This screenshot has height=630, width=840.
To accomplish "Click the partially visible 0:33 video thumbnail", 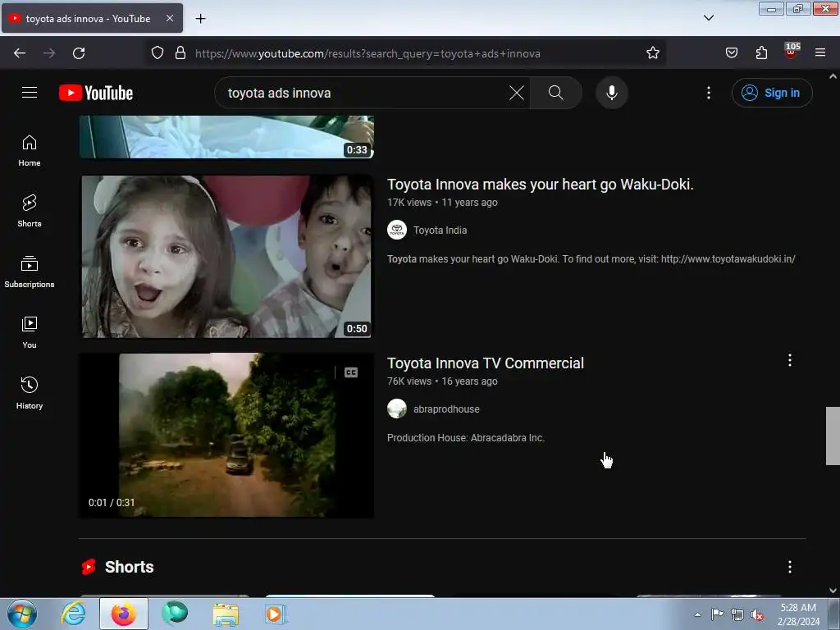I will click(226, 137).
